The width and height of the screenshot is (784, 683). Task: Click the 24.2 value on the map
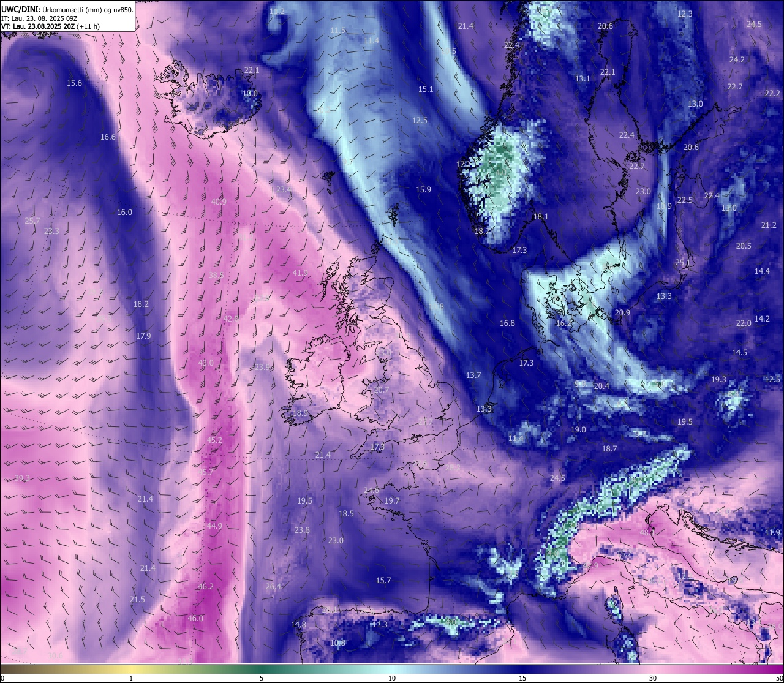click(737, 59)
